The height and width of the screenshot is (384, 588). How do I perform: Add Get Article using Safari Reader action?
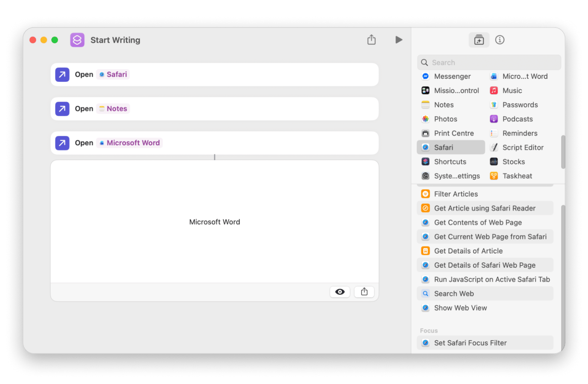point(485,208)
